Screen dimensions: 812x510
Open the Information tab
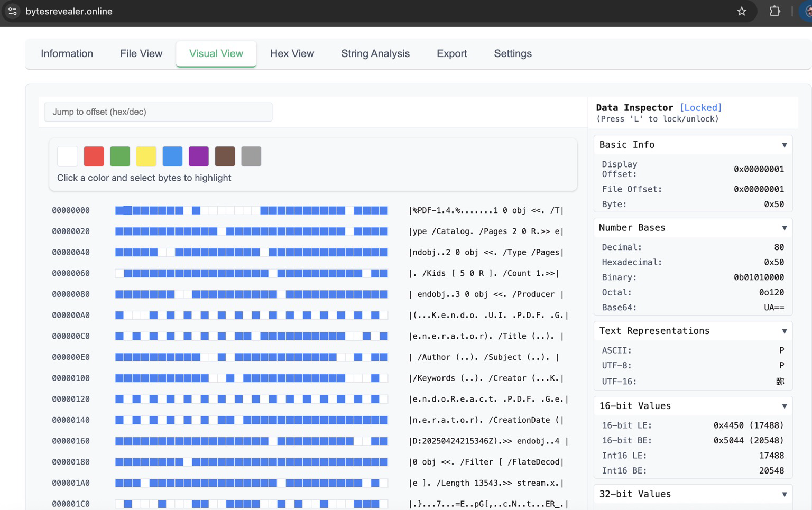(67, 53)
